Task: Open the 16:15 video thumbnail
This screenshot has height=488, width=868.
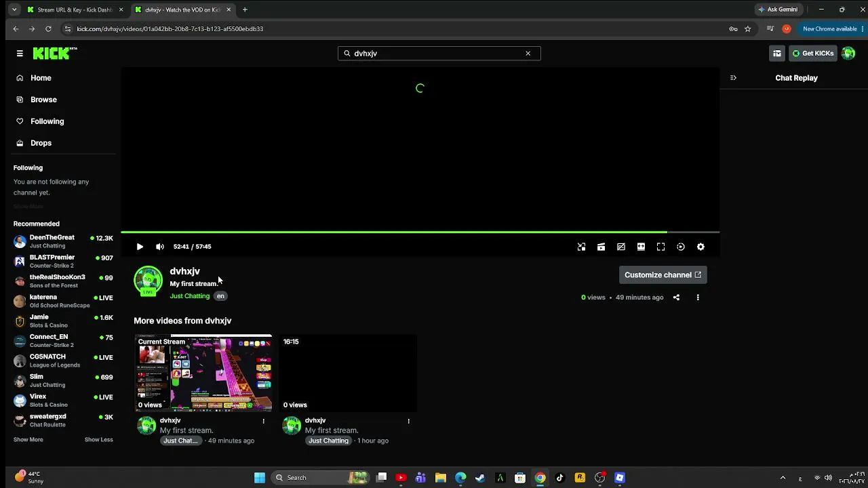Action: click(349, 373)
